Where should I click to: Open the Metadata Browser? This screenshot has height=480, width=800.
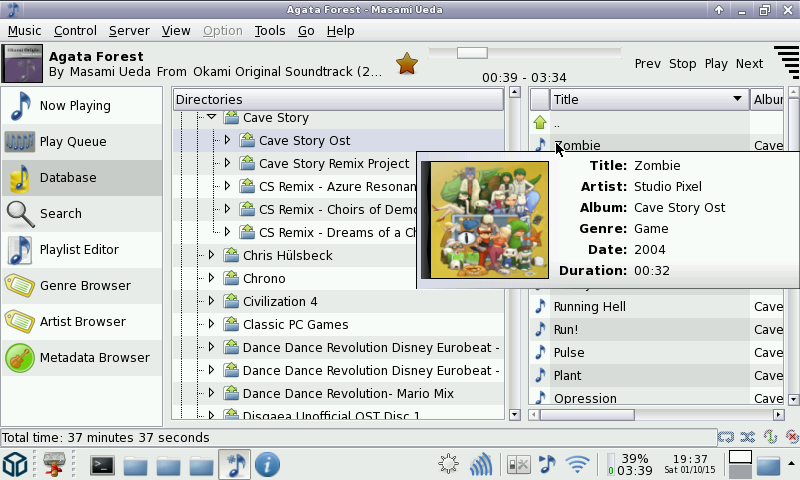[x=94, y=358]
